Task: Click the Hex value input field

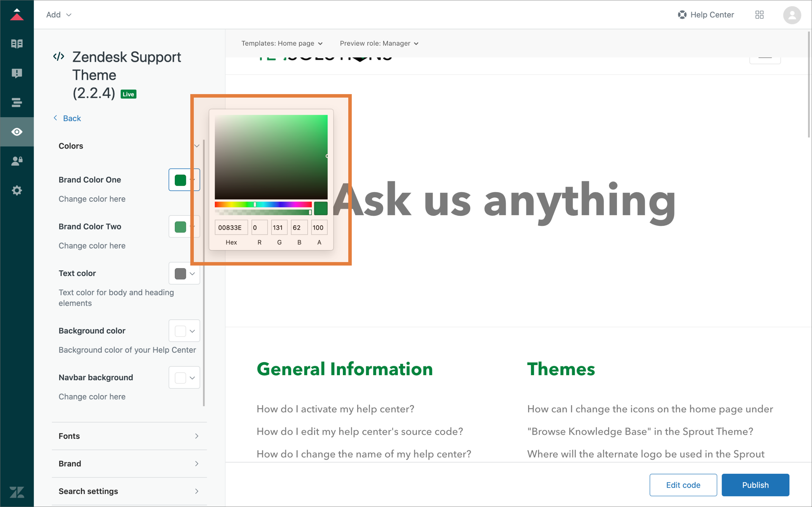Action: pos(231,228)
